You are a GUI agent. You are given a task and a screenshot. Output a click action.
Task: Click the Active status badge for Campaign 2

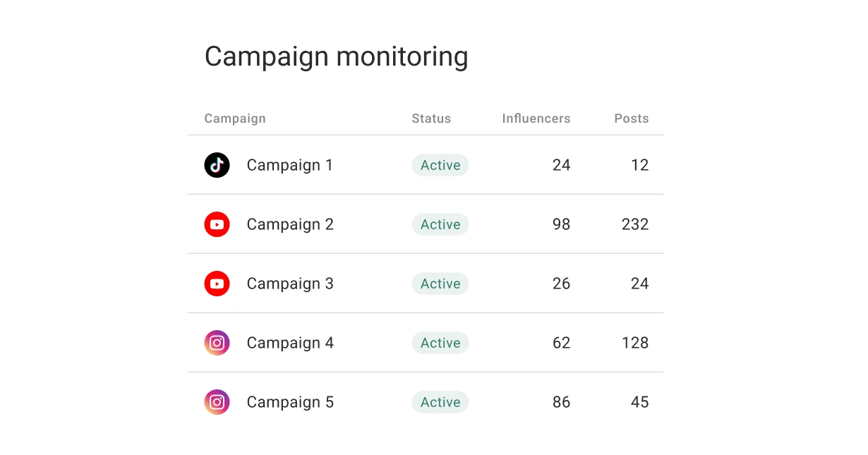click(x=440, y=224)
